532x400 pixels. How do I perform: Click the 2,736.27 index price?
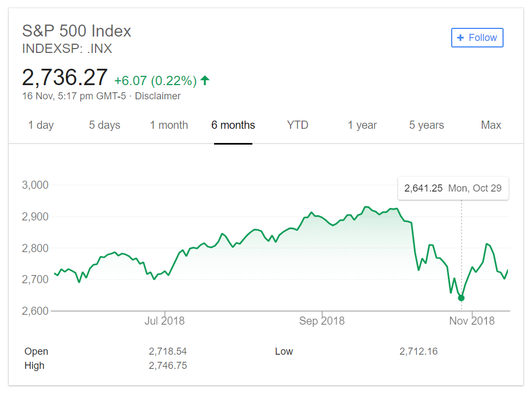coord(65,77)
